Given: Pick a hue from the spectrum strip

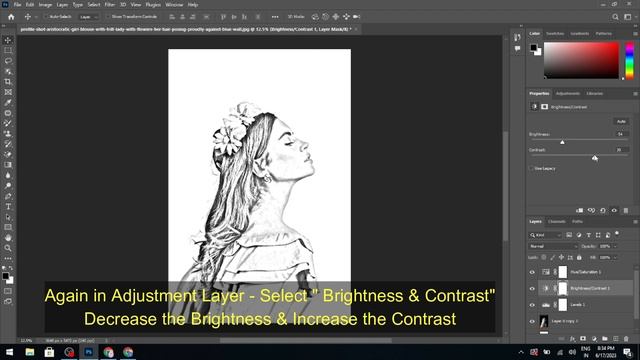Looking at the screenshot, I should click(x=630, y=60).
